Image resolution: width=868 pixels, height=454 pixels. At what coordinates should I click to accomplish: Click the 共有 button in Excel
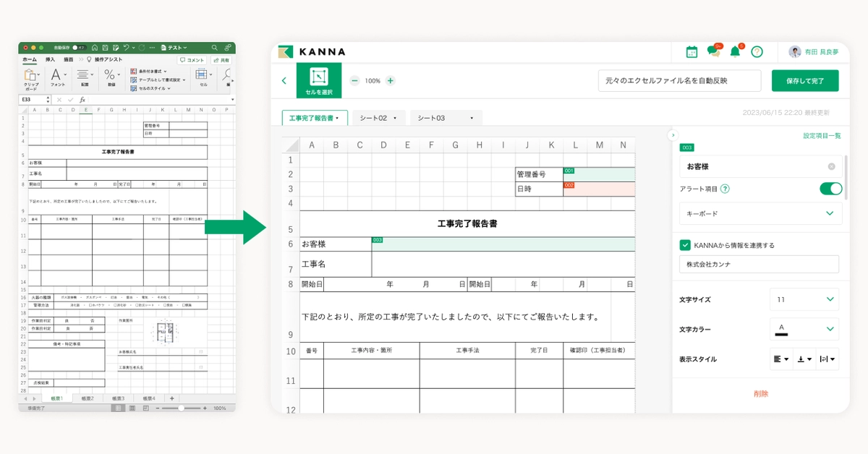(221, 60)
